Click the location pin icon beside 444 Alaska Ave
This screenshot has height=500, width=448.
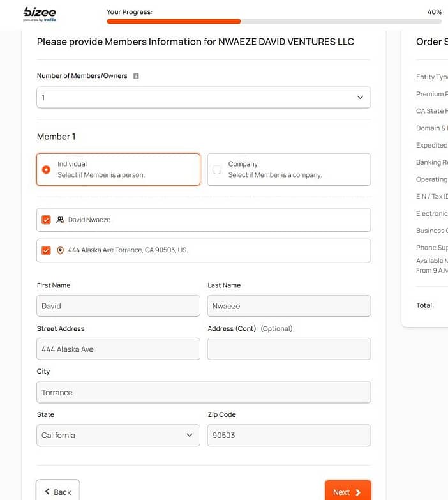(60, 250)
